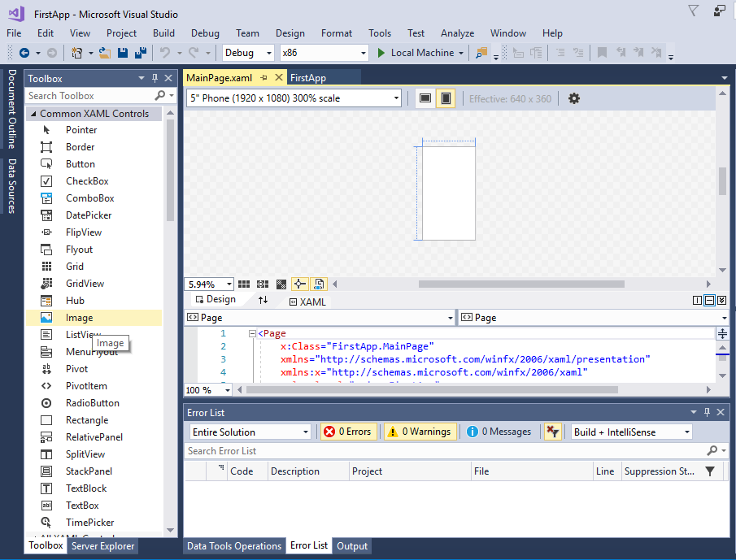Image resolution: width=736 pixels, height=560 pixels.
Task: Open the Build menu
Action: 163,33
